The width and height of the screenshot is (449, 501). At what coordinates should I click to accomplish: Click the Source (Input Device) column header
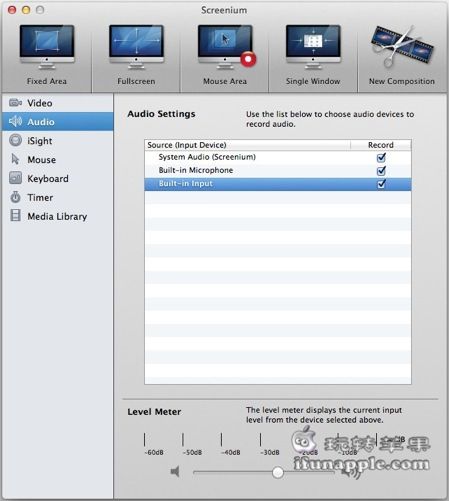(x=248, y=145)
